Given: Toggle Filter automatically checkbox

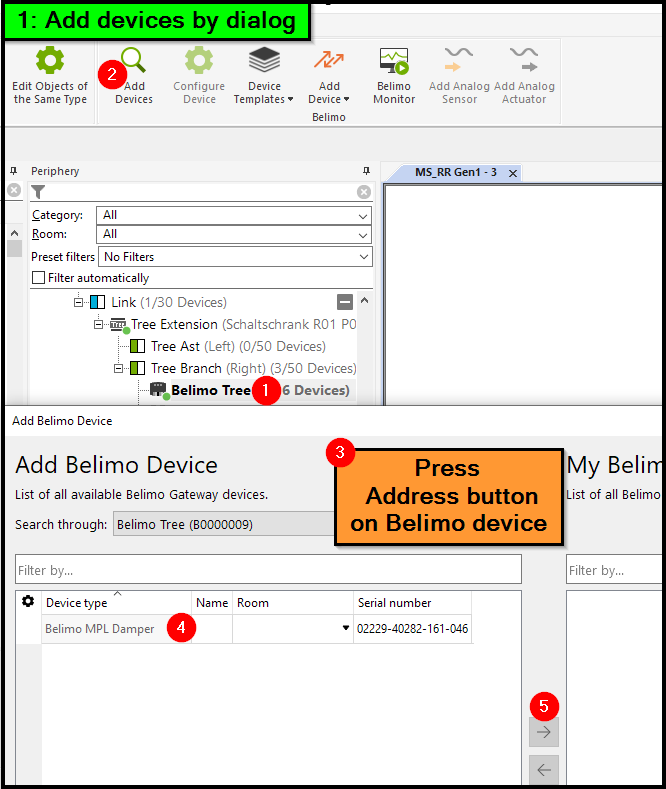Looking at the screenshot, I should click(x=38, y=278).
